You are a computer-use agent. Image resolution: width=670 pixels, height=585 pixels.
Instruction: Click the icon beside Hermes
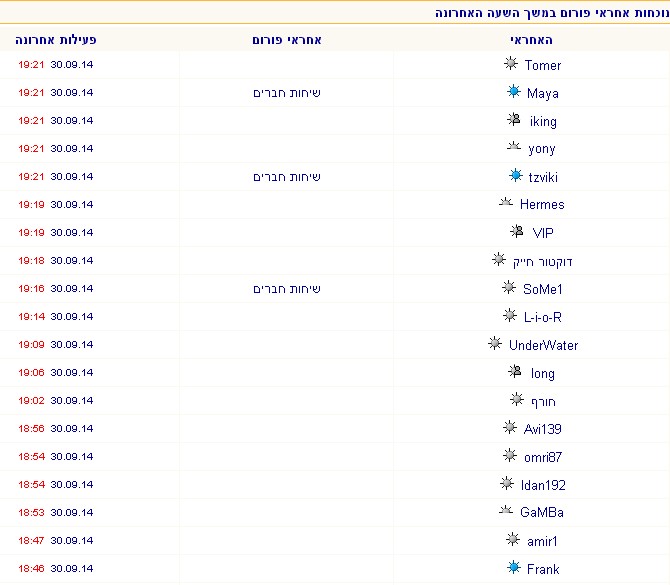pyautogui.click(x=506, y=203)
